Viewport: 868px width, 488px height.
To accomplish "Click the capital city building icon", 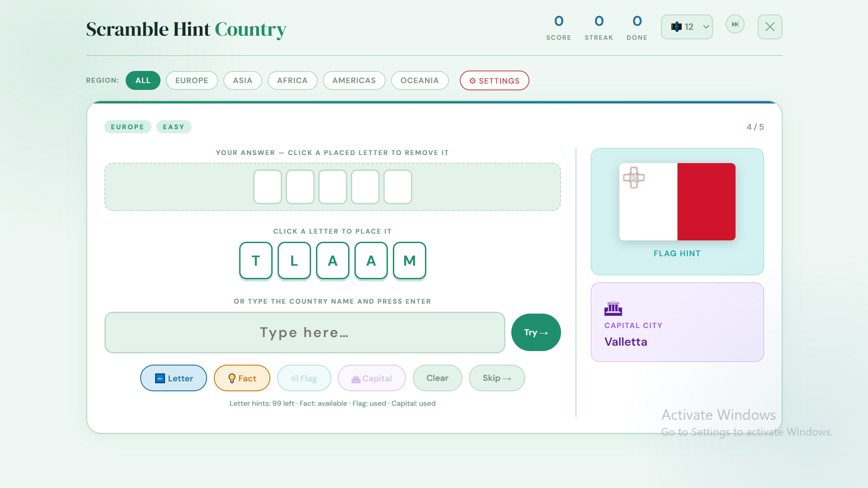I will click(x=613, y=309).
